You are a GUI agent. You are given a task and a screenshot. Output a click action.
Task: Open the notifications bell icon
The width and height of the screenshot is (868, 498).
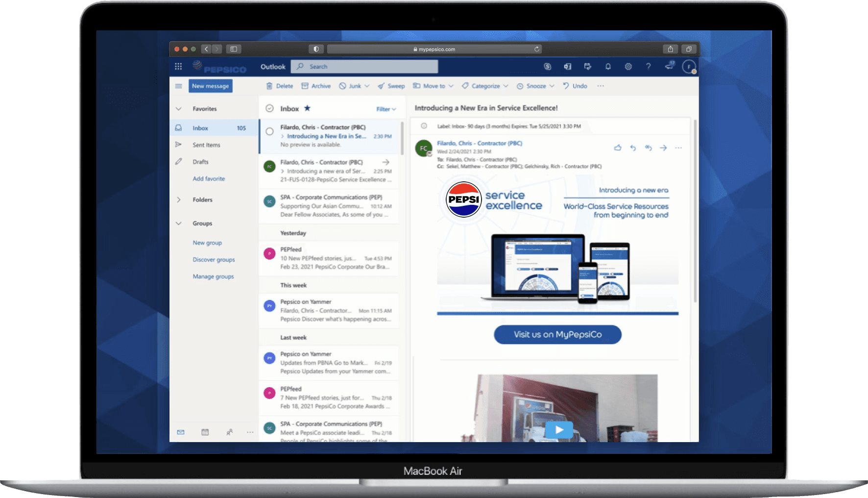(608, 67)
